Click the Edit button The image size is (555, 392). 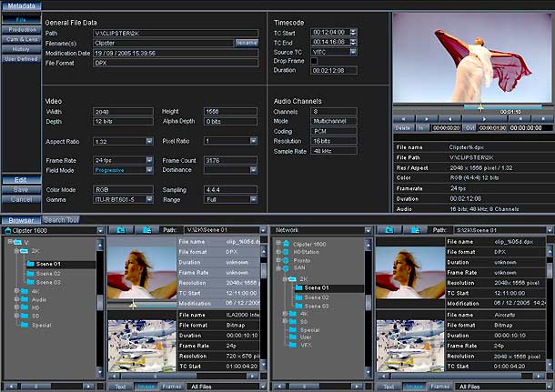(x=21, y=180)
